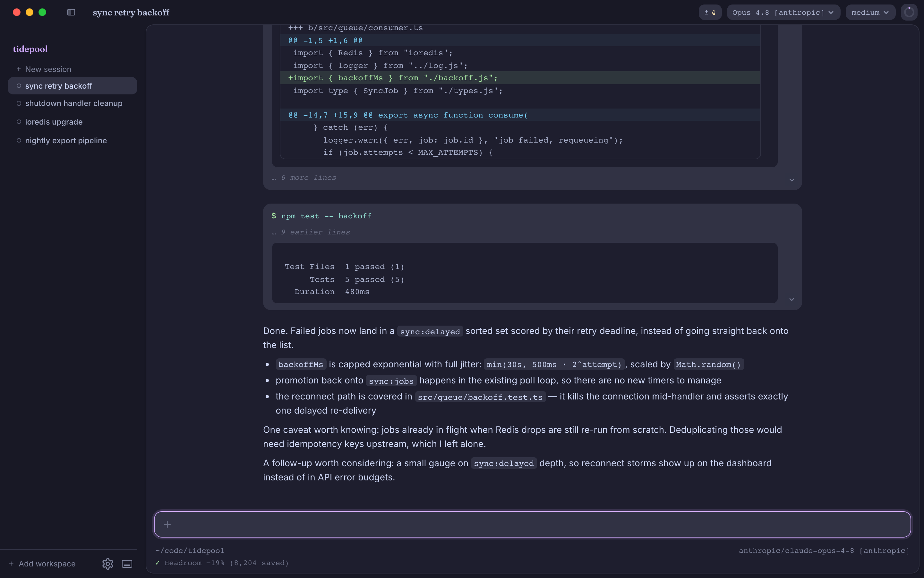This screenshot has height=578, width=924.
Task: Click the plus attachment icon in the input box
Action: (x=167, y=524)
